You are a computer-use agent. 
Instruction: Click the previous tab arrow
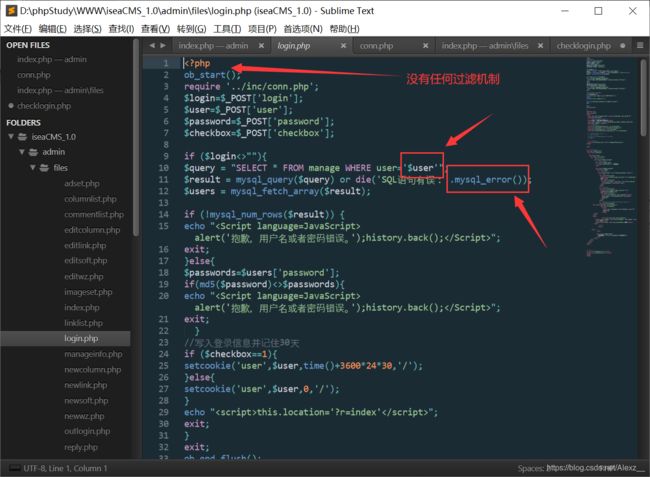pos(152,46)
